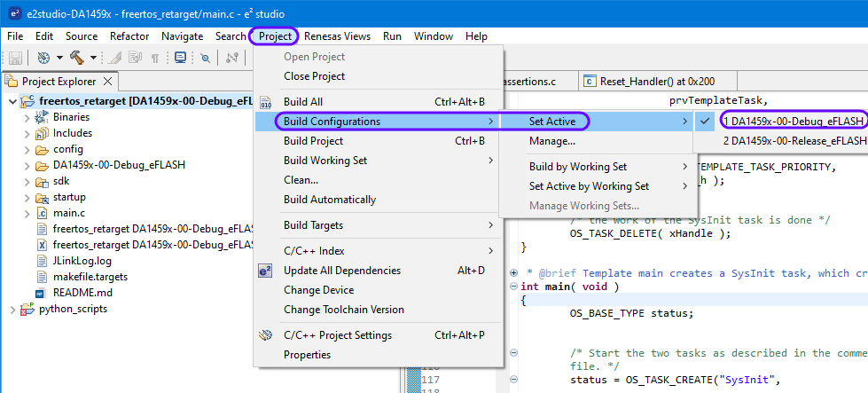
Task: Open the Source menu
Action: pyautogui.click(x=82, y=36)
